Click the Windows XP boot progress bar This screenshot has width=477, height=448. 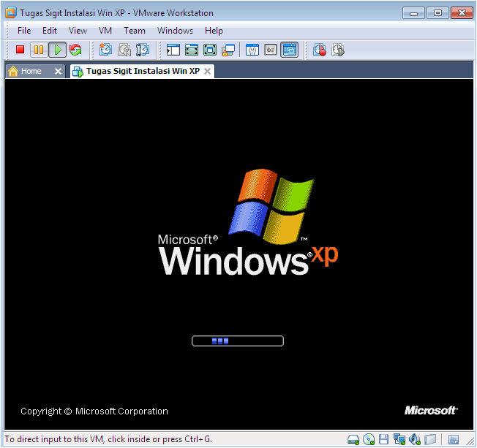[x=238, y=341]
